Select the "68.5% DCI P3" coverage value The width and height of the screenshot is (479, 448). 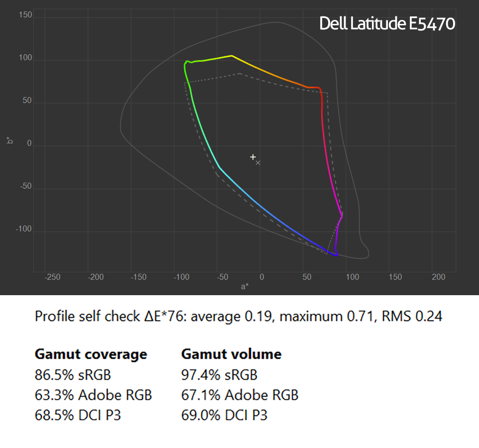[78, 415]
